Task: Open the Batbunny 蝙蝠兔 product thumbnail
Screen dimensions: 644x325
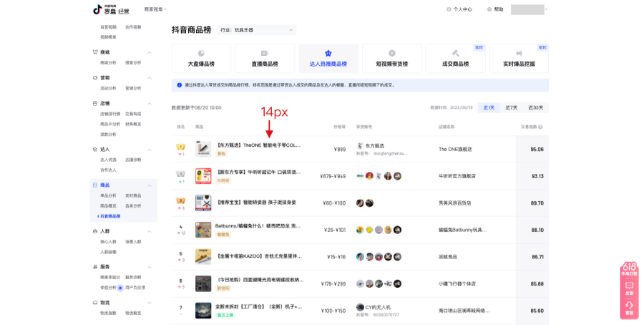Action: pyautogui.click(x=203, y=230)
